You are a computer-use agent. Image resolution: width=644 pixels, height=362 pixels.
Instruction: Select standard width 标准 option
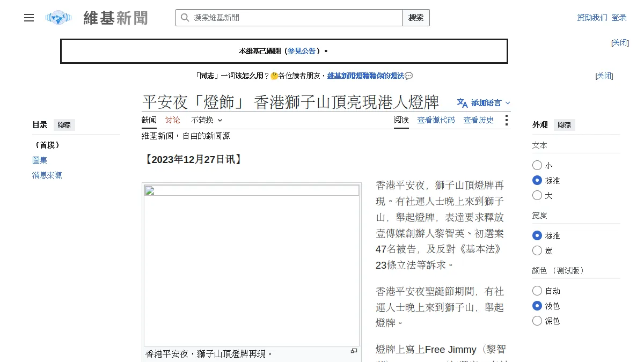click(537, 235)
